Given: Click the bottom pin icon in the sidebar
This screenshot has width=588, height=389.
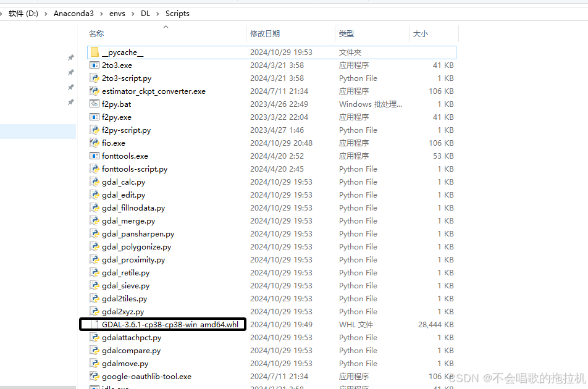Looking at the screenshot, I should tap(70, 102).
